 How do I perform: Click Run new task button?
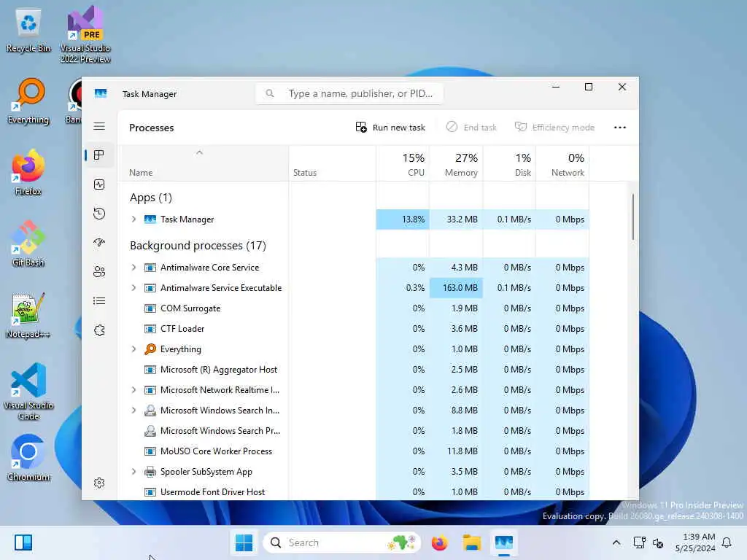pyautogui.click(x=390, y=127)
